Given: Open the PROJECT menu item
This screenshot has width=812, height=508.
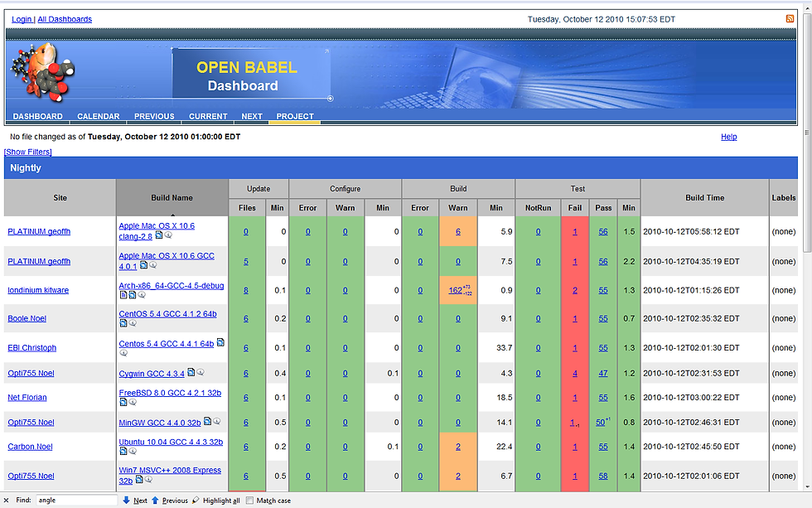Looking at the screenshot, I should [x=295, y=117].
